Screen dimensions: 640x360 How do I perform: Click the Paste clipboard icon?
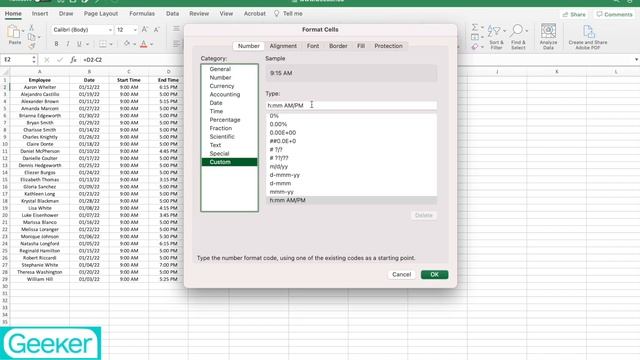(13, 32)
